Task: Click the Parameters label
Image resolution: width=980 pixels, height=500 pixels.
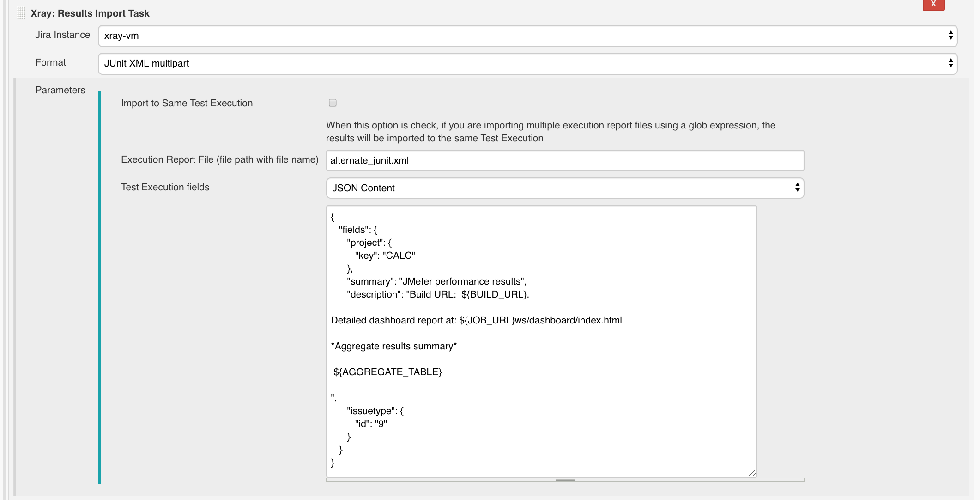Action: (x=60, y=90)
